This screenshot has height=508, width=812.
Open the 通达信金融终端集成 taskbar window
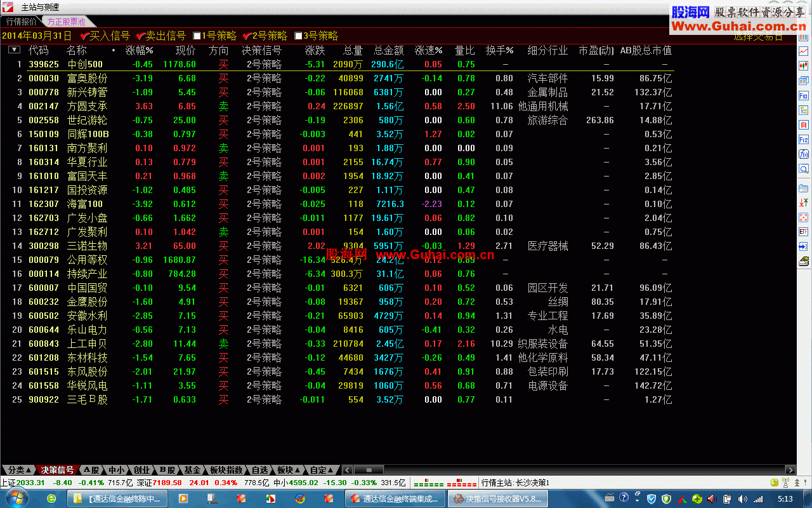point(395,499)
